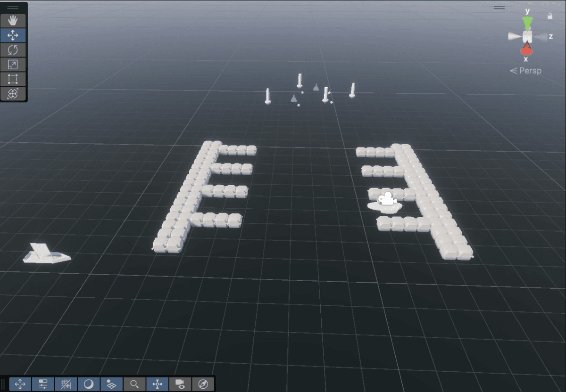Viewport: 566px width, 392px height.
Task: Select the Rect transform tool
Action: (13, 79)
